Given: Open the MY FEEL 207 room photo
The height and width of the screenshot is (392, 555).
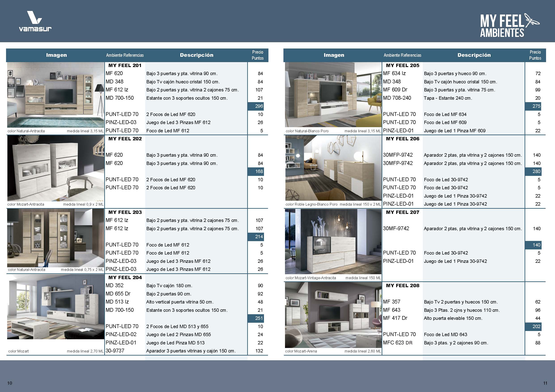Looking at the screenshot, I should [x=333, y=242].
